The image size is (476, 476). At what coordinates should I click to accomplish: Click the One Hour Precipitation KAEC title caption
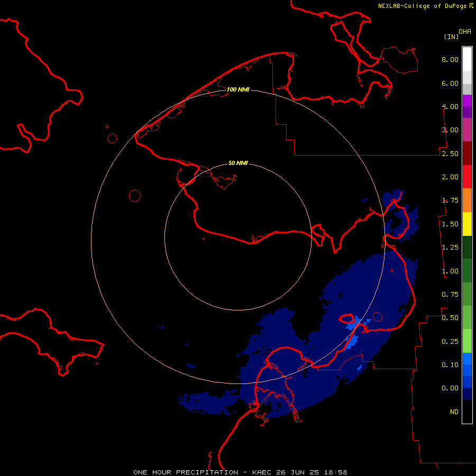coord(240,472)
